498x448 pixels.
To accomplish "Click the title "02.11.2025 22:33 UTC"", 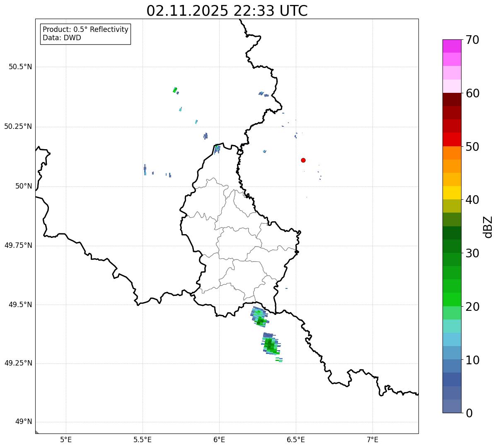I will (x=227, y=11).
